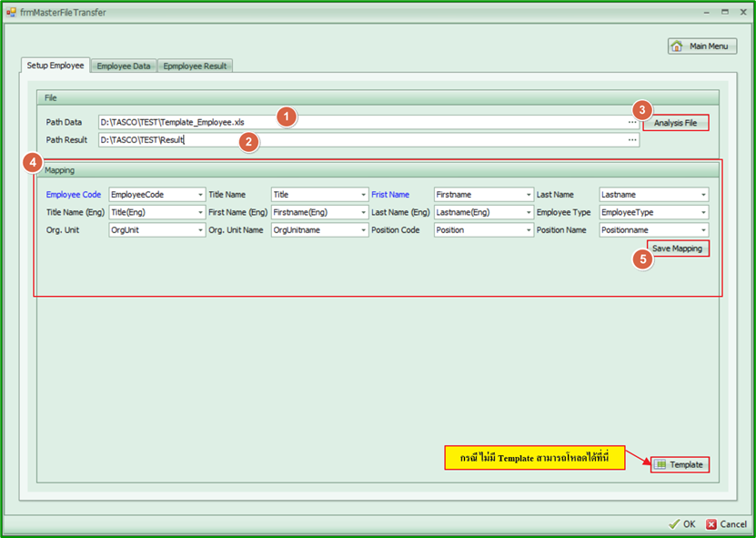This screenshot has height=538, width=756.
Task: Expand the Position Name dropdown
Action: coord(703,231)
